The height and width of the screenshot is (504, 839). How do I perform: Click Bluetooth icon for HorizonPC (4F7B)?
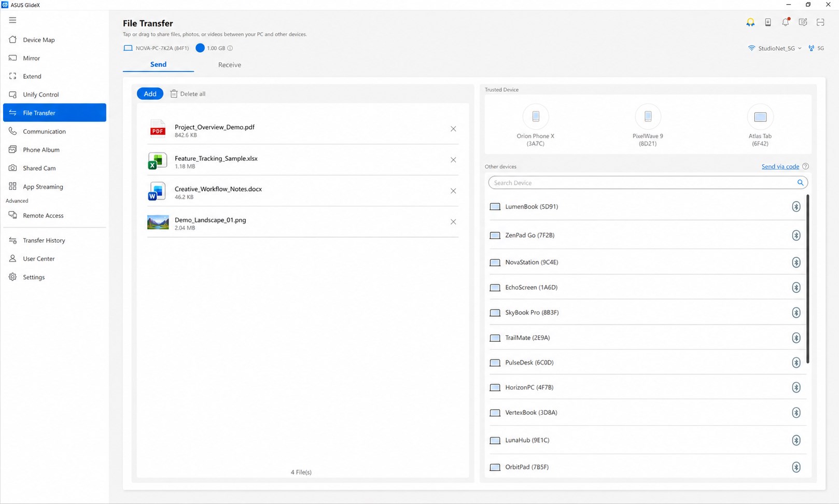coord(796,387)
